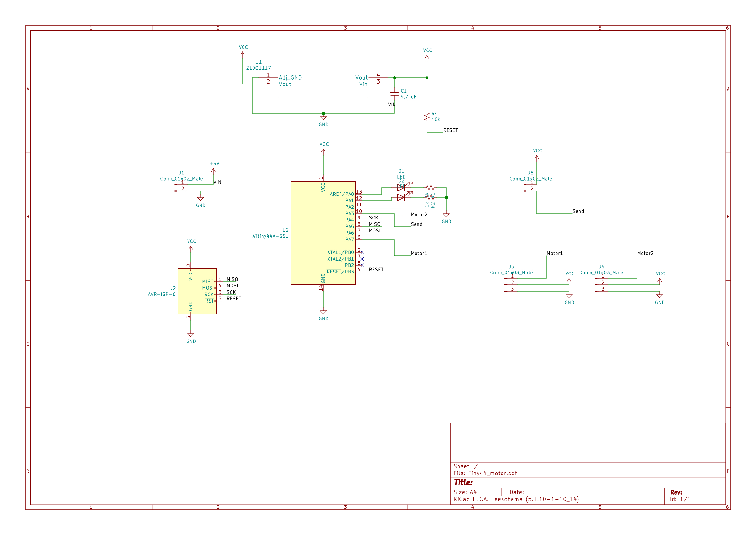The image size is (756, 535).
Task: Select the VCC power arrow above R4
Action: click(x=427, y=57)
